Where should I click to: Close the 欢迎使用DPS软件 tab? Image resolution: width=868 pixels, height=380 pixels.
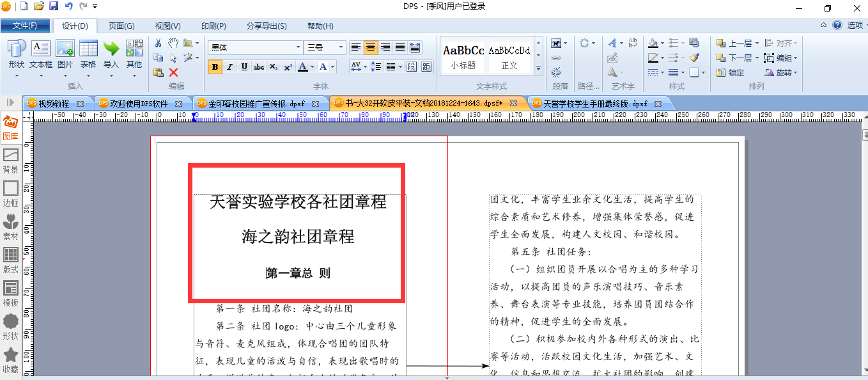(178, 104)
